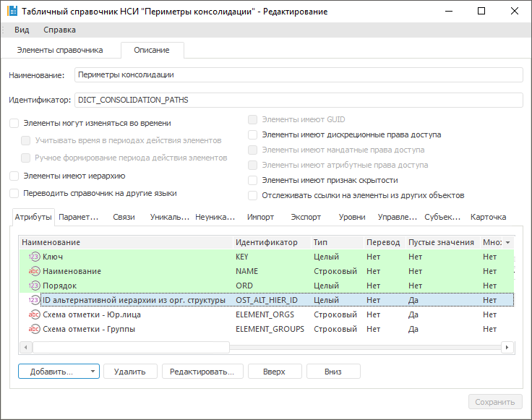Image resolution: width=532 pixels, height=420 pixels.
Task: Switch to Элементы справочника tab
Action: coord(60,50)
